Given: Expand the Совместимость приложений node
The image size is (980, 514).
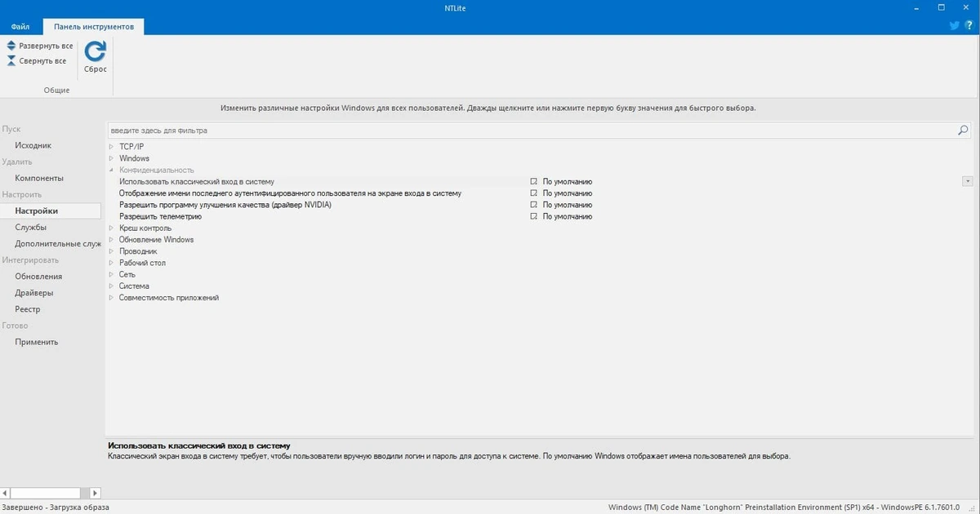Looking at the screenshot, I should pos(111,298).
